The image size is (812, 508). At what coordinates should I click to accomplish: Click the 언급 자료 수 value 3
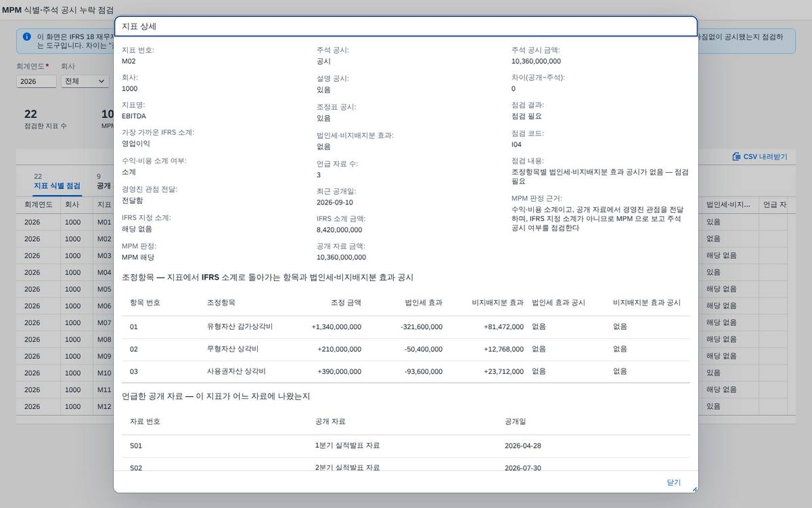coord(319,175)
